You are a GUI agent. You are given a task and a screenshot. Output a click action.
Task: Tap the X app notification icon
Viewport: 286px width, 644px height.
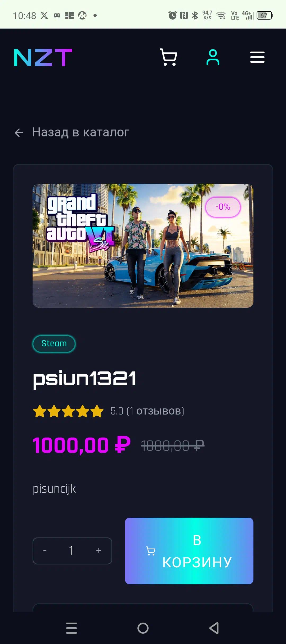click(44, 16)
